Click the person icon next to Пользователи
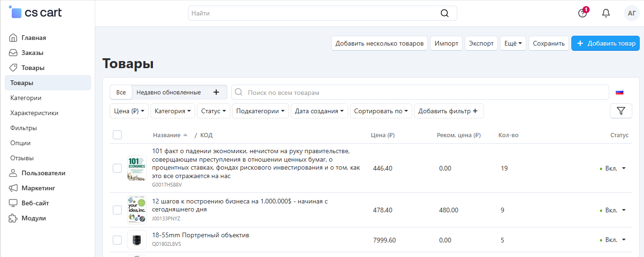The width and height of the screenshot is (644, 257). pyautogui.click(x=13, y=173)
